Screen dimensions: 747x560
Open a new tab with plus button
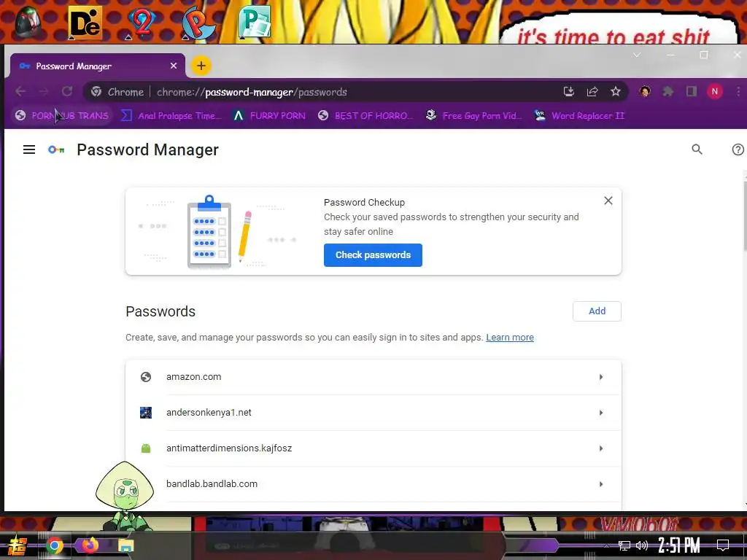point(201,66)
